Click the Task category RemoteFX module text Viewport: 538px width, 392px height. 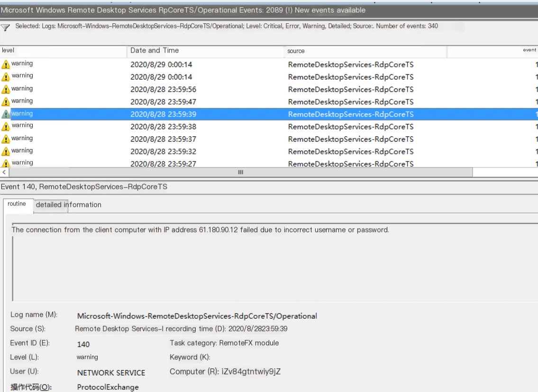(224, 343)
